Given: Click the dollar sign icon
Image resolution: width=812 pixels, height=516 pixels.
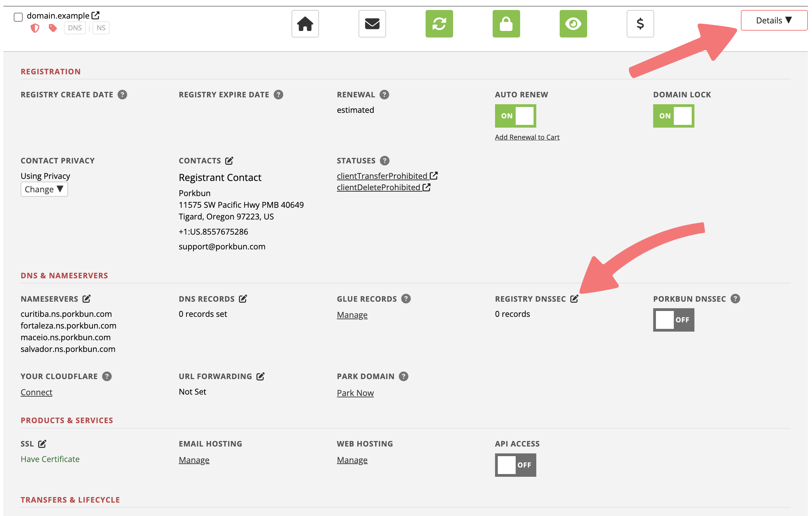Looking at the screenshot, I should tap(640, 24).
